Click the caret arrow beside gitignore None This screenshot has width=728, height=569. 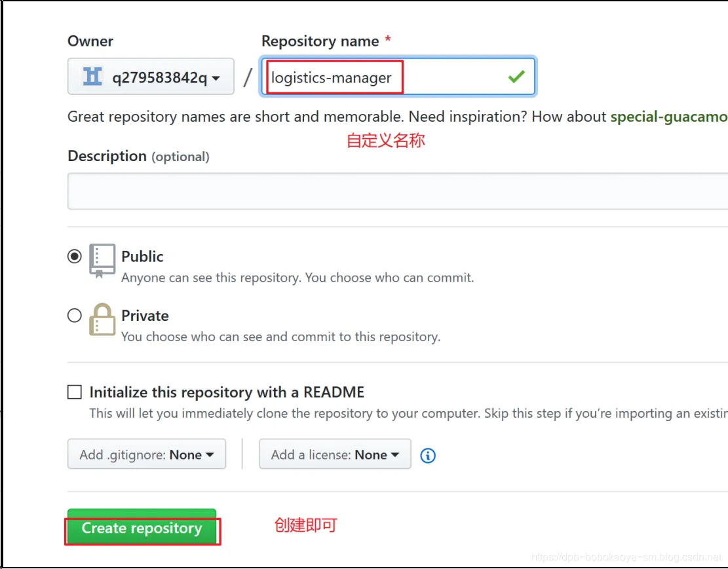point(210,455)
